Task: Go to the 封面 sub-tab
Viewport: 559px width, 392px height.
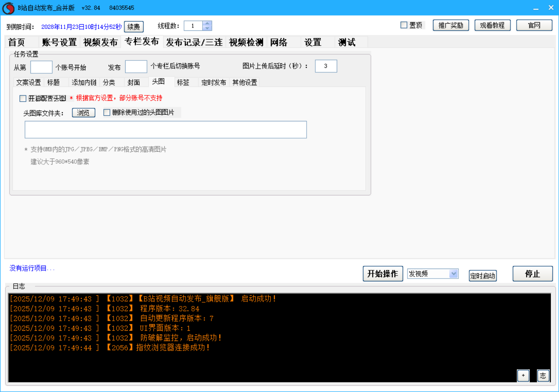Action: (x=133, y=82)
